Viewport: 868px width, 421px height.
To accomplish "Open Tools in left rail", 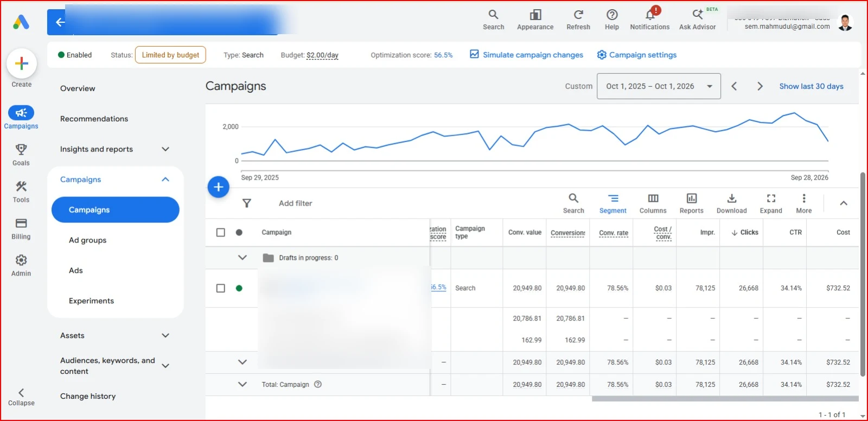I will [21, 192].
